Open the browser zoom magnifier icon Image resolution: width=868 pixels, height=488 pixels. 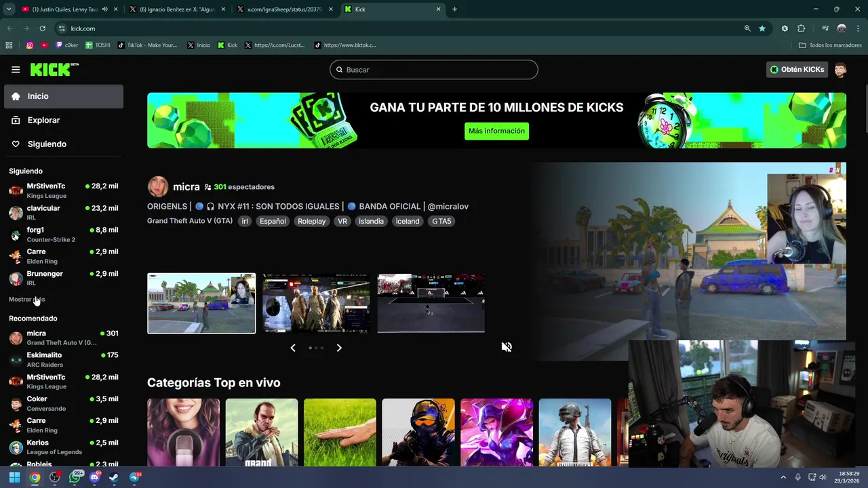tap(747, 28)
